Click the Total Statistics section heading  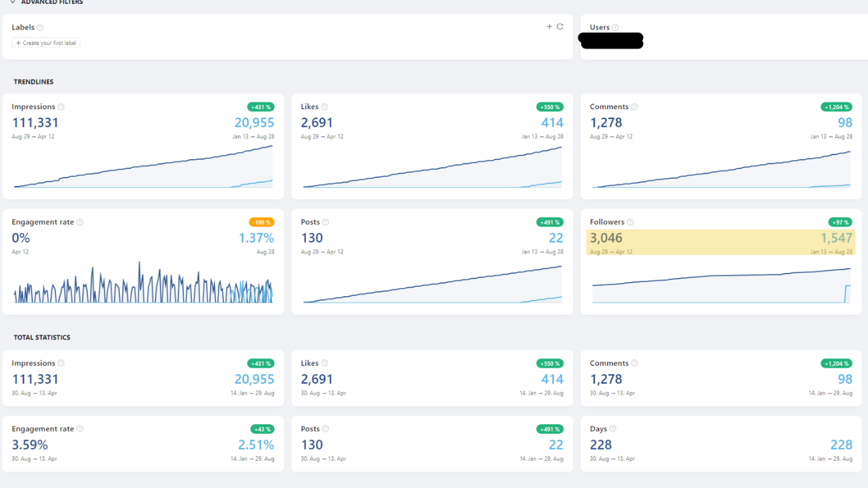pos(42,338)
